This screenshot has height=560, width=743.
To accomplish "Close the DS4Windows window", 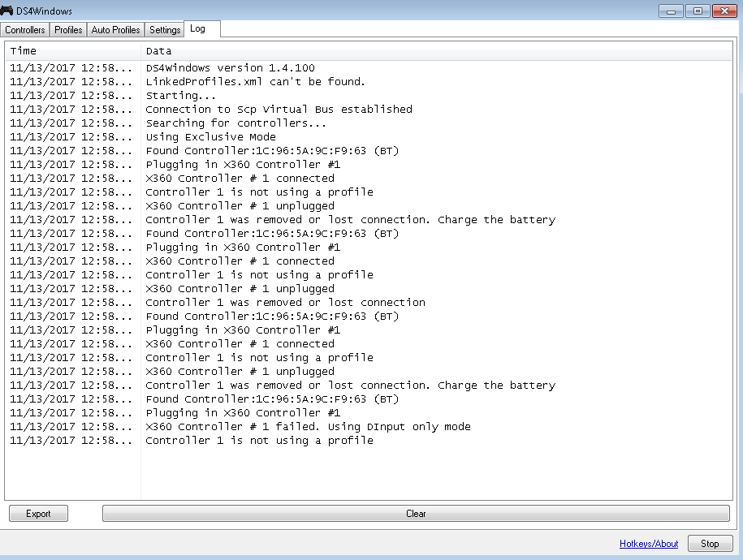I will point(724,11).
